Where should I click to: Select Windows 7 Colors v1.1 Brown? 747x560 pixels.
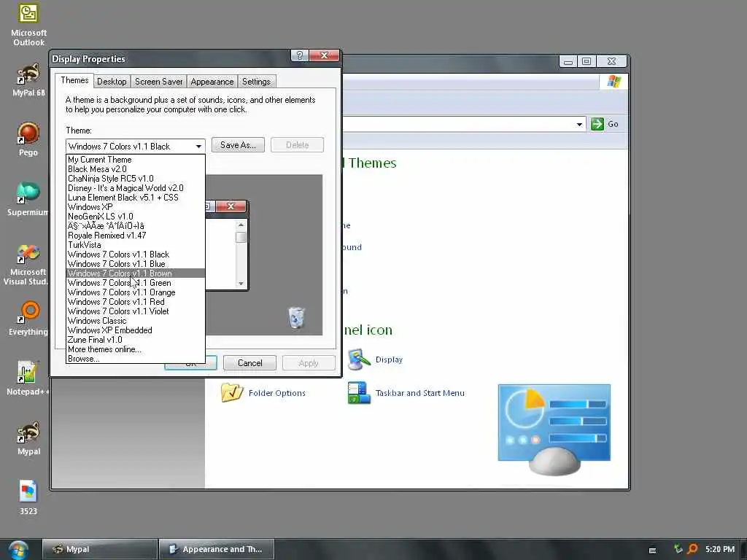pyautogui.click(x=136, y=273)
